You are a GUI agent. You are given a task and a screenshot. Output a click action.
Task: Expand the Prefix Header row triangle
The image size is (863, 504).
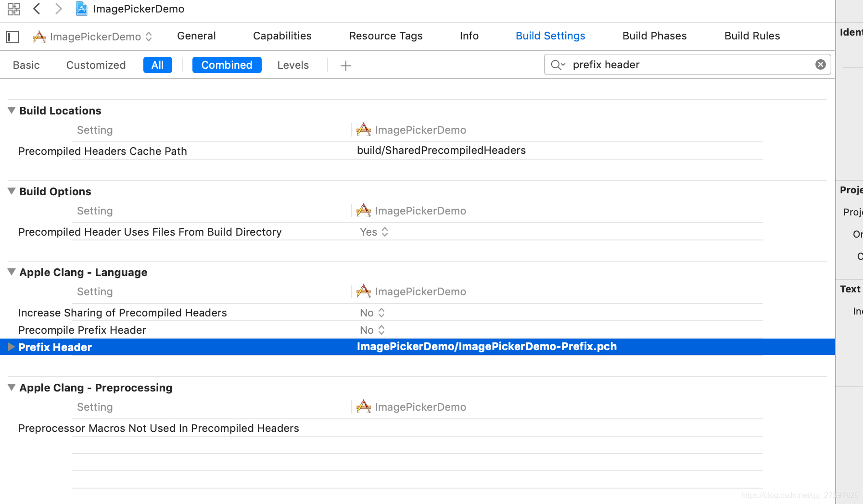12,347
